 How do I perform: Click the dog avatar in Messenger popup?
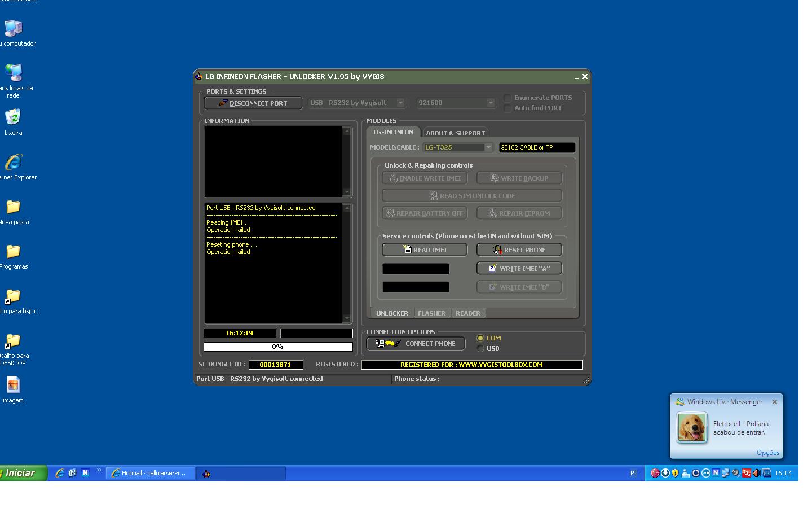point(691,427)
